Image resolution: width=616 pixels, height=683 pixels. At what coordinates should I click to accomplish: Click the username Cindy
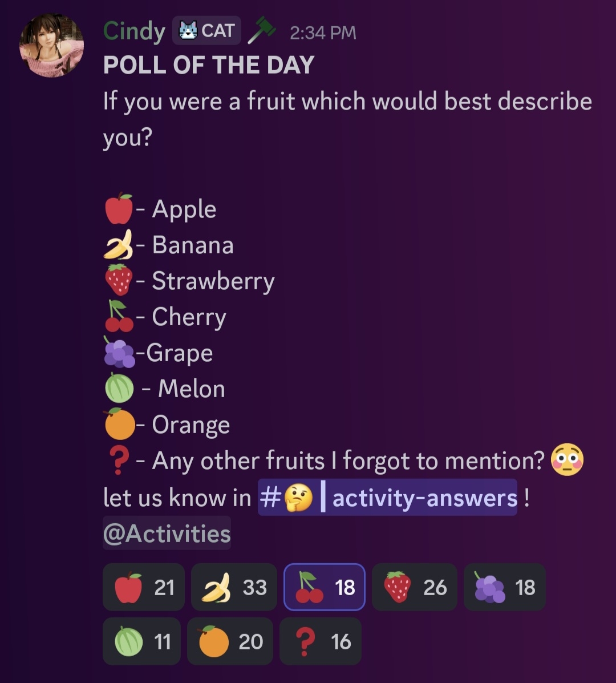tap(134, 31)
